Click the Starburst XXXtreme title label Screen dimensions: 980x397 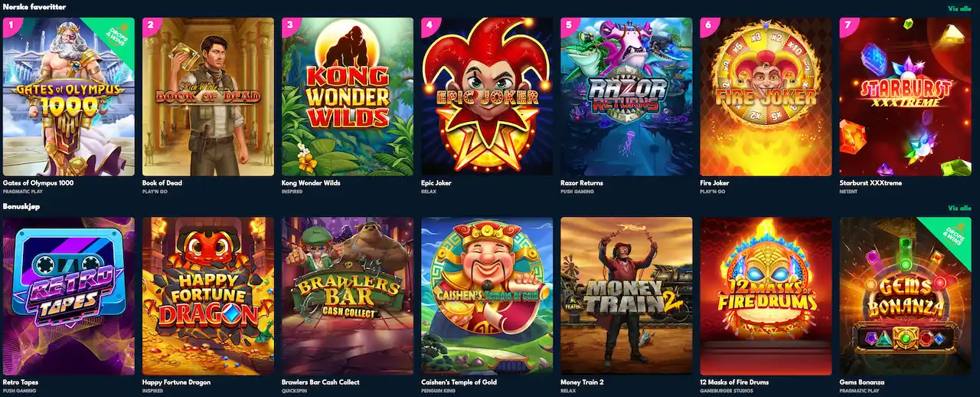click(869, 182)
